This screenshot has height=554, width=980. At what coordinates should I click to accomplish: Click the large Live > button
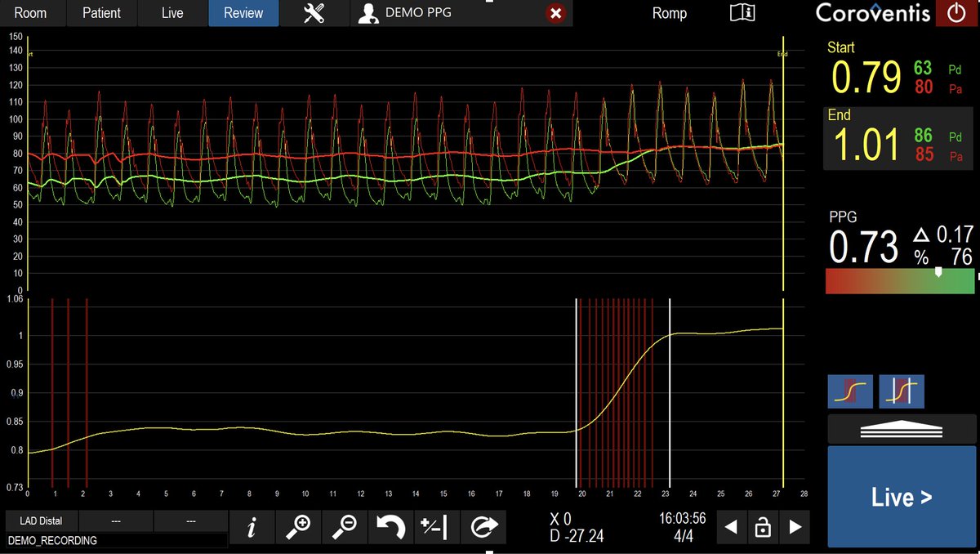902,496
